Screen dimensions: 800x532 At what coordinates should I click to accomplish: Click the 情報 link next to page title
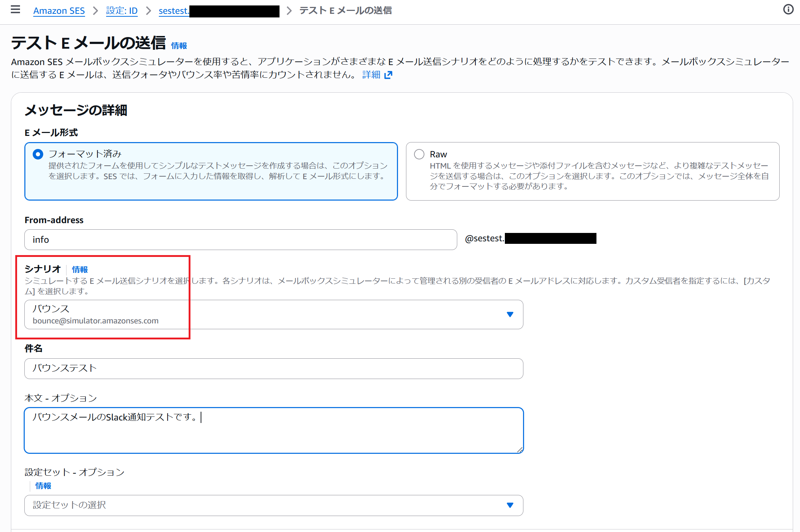[x=179, y=46]
